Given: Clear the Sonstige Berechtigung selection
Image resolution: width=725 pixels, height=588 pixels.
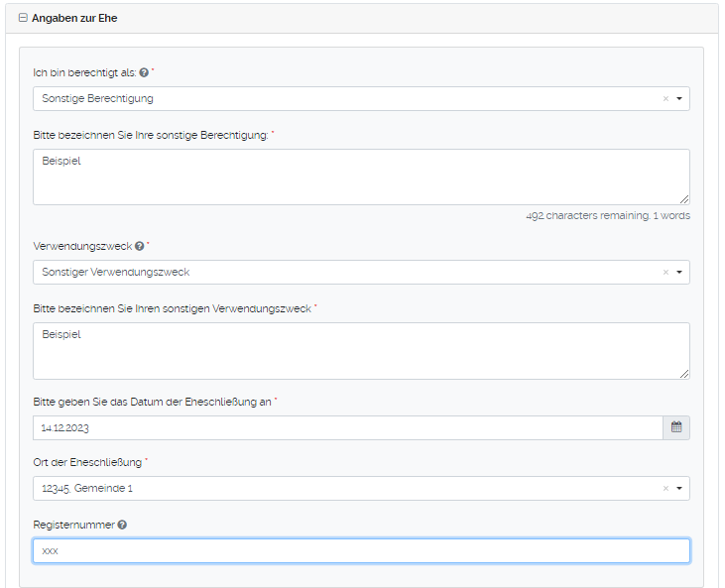Looking at the screenshot, I should coord(665,99).
